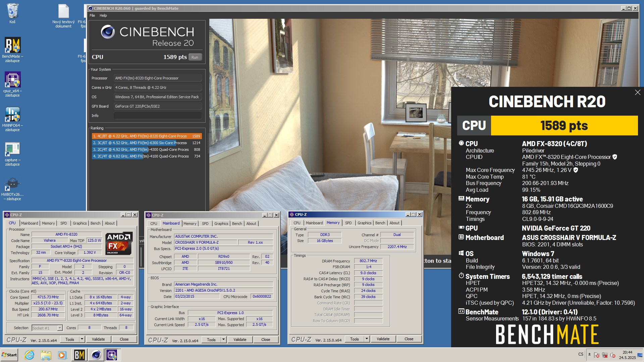This screenshot has height=362, width=644.
Task: Click the yellow 1589 pts score banner
Action: coord(564,125)
